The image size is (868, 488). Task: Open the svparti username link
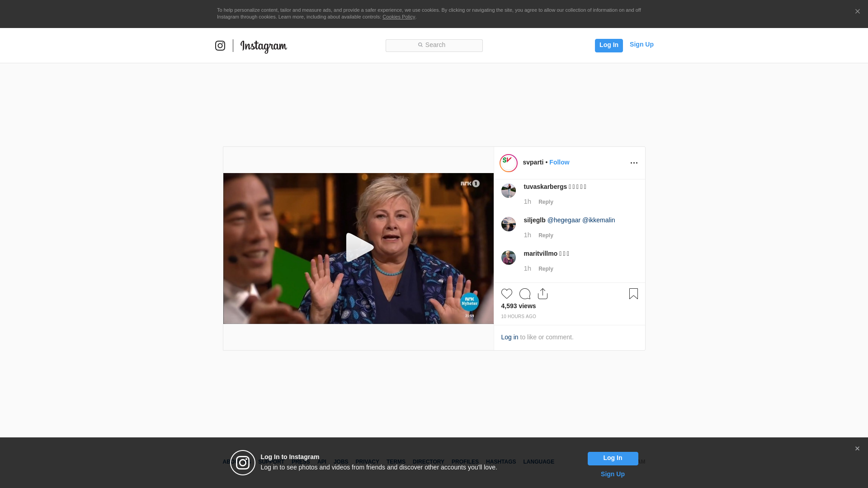[533, 163]
